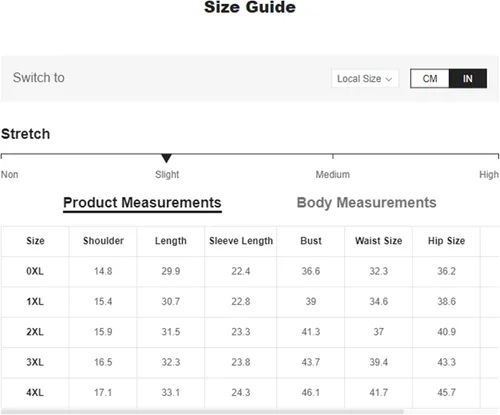
Task: Click sleeve length 23.8 for 3XL
Action: point(241,362)
